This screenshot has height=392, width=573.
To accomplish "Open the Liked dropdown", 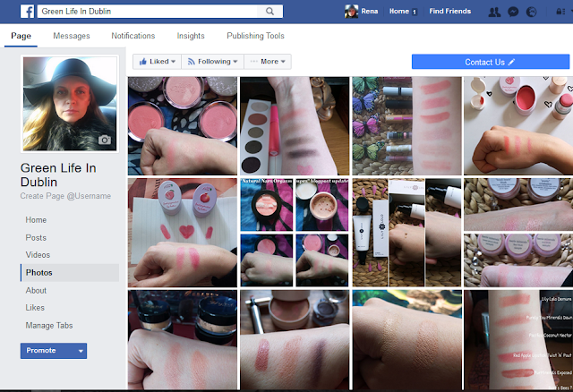I will click(x=158, y=62).
